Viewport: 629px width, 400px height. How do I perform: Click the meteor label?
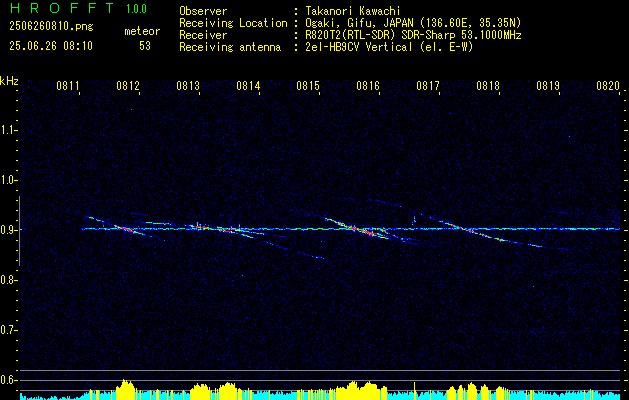click(x=142, y=31)
